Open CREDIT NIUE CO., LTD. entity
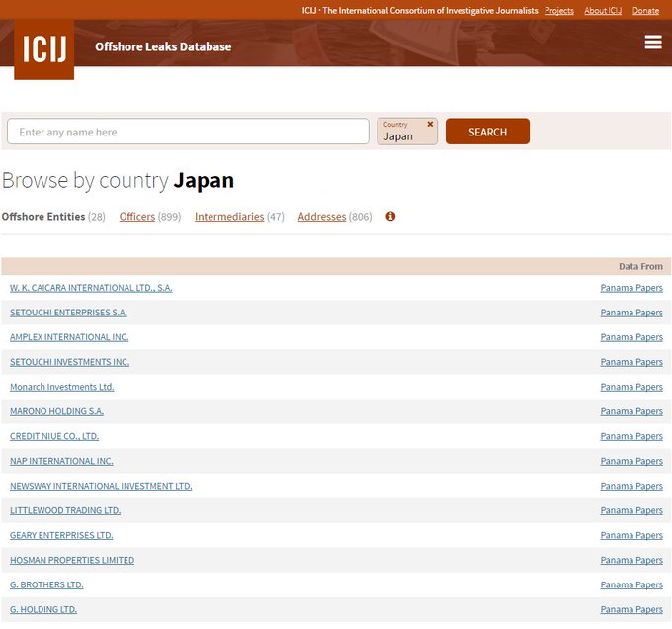 [54, 436]
